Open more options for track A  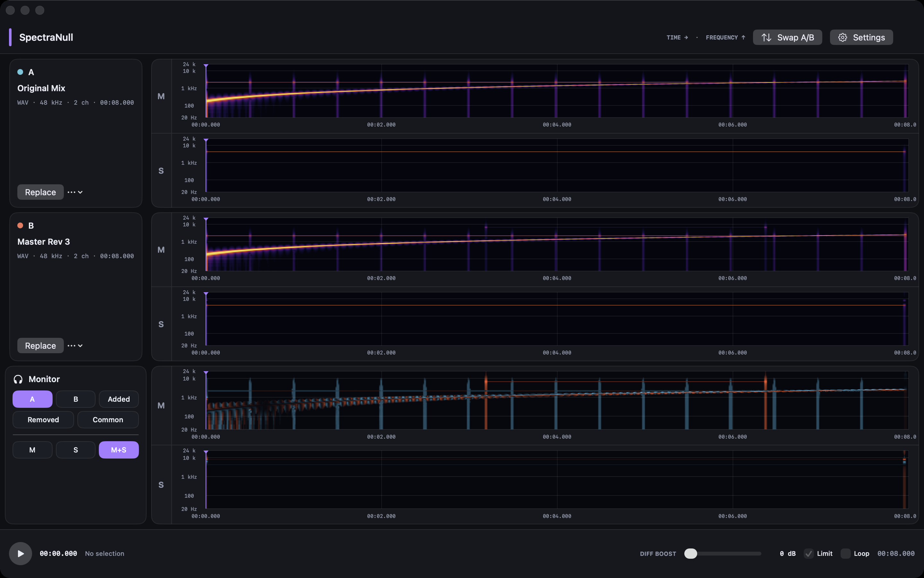point(75,192)
